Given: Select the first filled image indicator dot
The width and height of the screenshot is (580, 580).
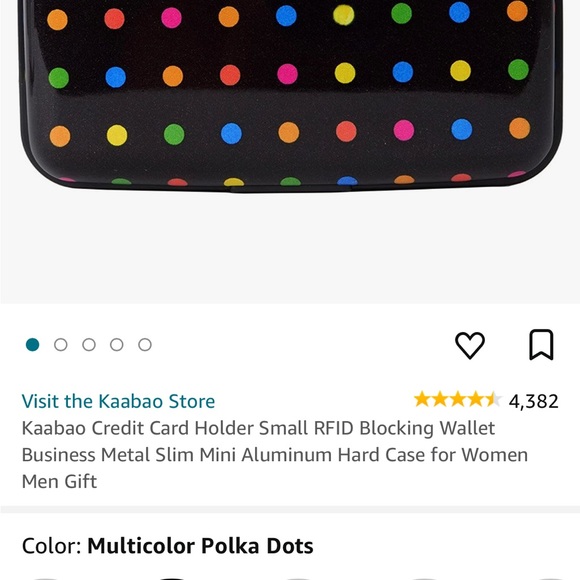Looking at the screenshot, I should 33,345.
